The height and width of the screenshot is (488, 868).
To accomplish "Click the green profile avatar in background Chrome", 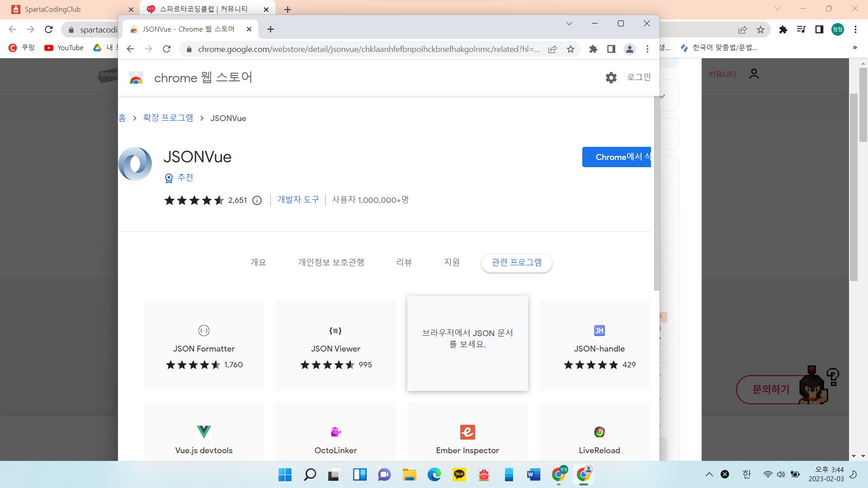I will (x=838, y=29).
